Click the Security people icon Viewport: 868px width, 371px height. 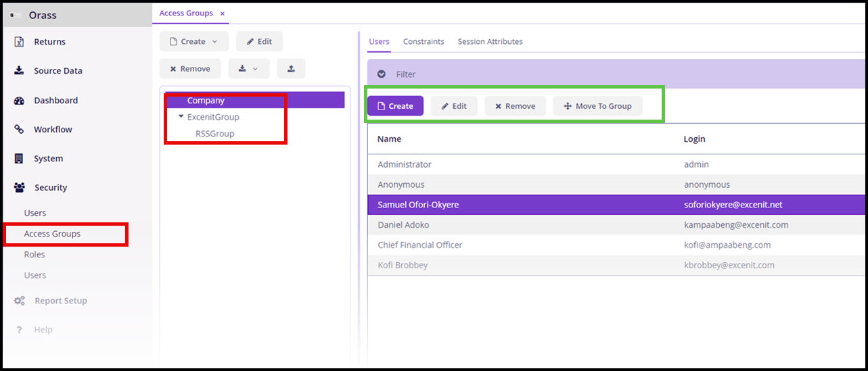pyautogui.click(x=20, y=188)
